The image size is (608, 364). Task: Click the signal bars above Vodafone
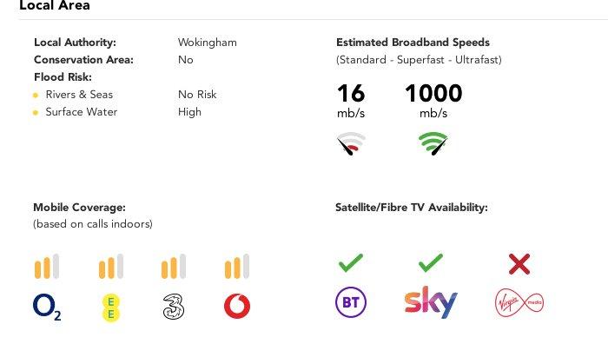pyautogui.click(x=237, y=267)
